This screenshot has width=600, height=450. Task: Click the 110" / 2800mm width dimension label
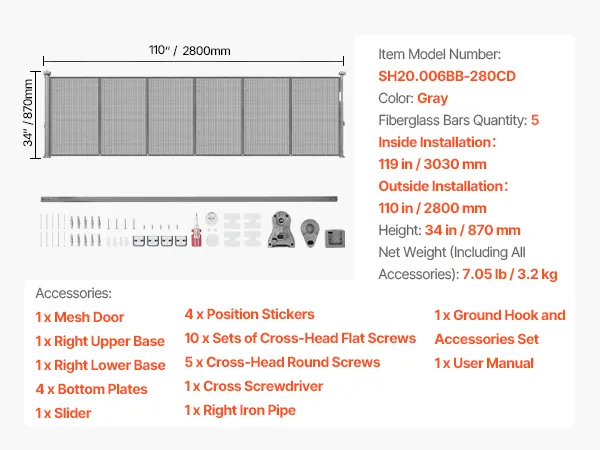[x=192, y=49]
